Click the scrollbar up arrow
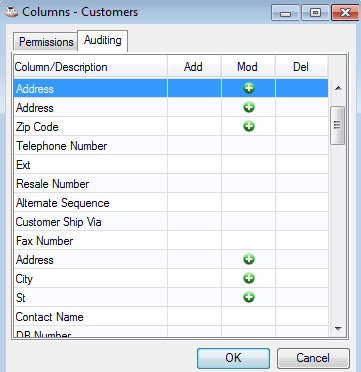The width and height of the screenshot is (361, 372). (338, 88)
